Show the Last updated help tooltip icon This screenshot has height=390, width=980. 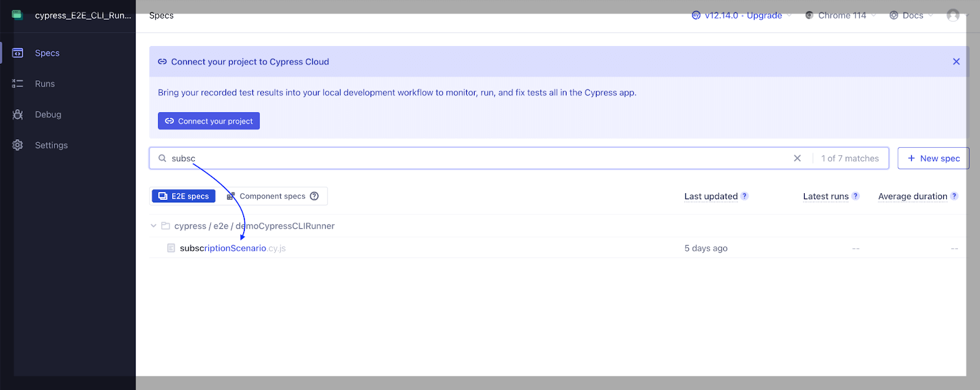click(745, 196)
